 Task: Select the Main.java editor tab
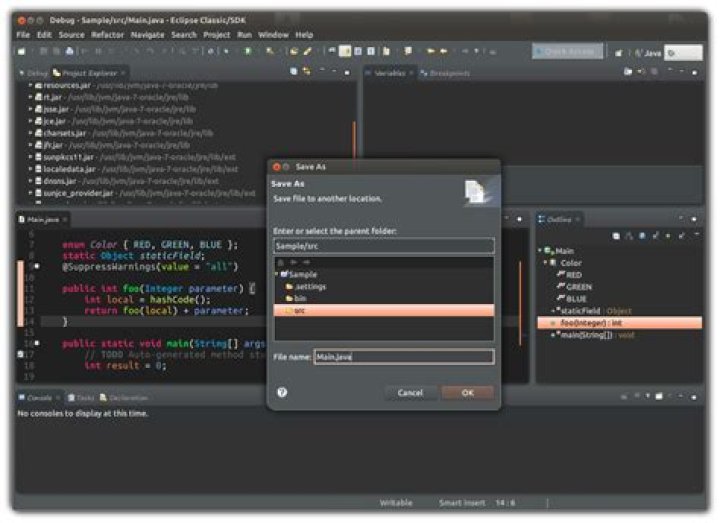[x=43, y=219]
